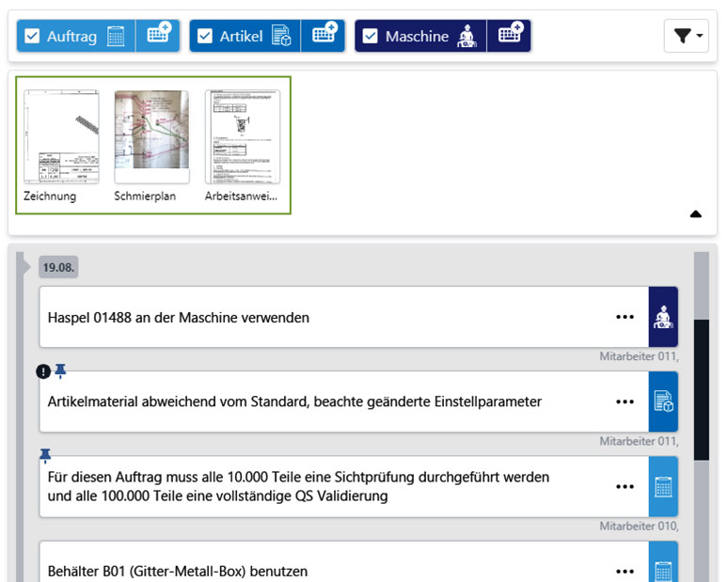Image resolution: width=728 pixels, height=582 pixels.
Task: Add a new note for Artikel
Action: point(324,36)
